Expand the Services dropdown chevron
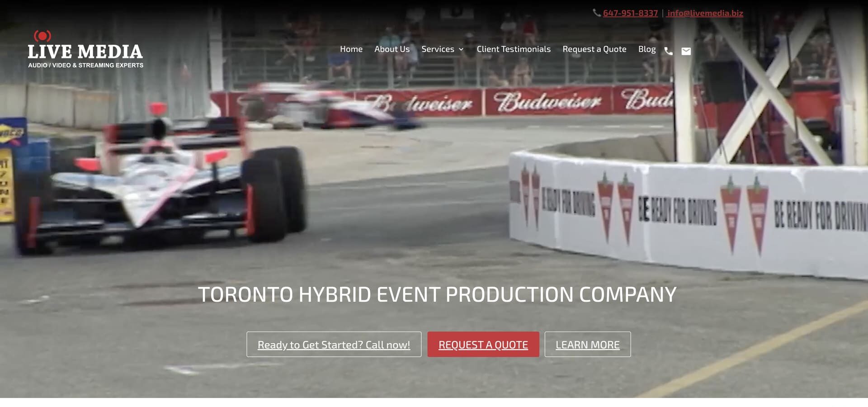Screen dimensions: 868x407 [x=461, y=49]
